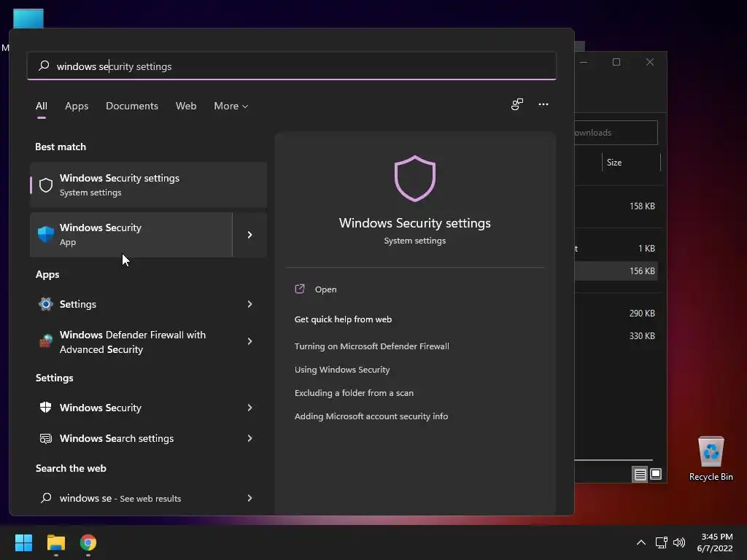Click the shield icon beside Windows Security settings result
Viewport: 747px width, 560px height.
[46, 184]
